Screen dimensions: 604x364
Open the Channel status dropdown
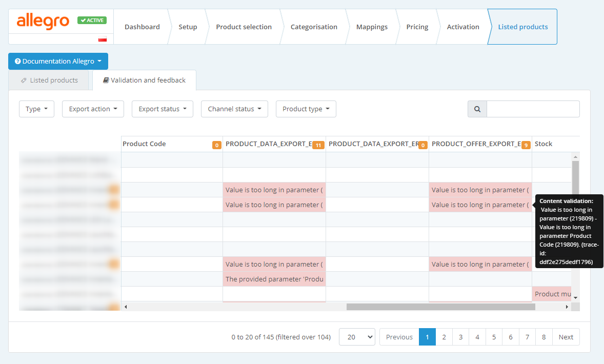pyautogui.click(x=234, y=109)
